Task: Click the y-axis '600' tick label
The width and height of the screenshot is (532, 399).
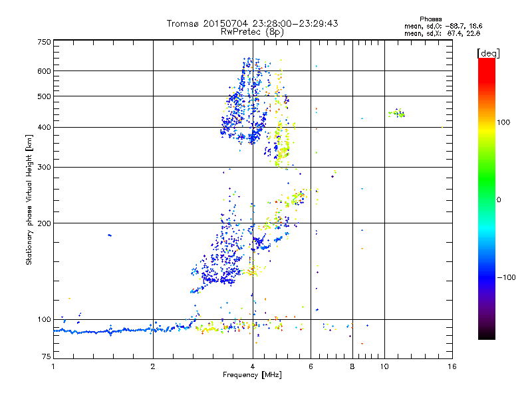Action: click(44, 71)
